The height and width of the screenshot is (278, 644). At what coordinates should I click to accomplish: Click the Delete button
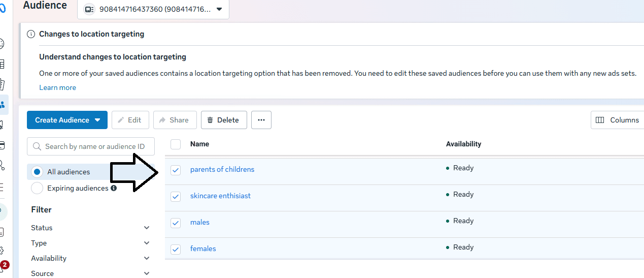224,120
